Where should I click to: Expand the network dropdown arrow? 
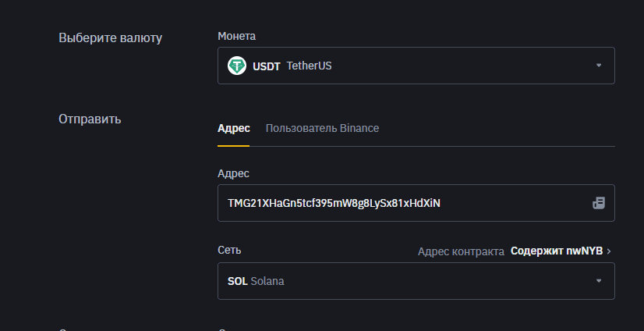pyautogui.click(x=599, y=281)
